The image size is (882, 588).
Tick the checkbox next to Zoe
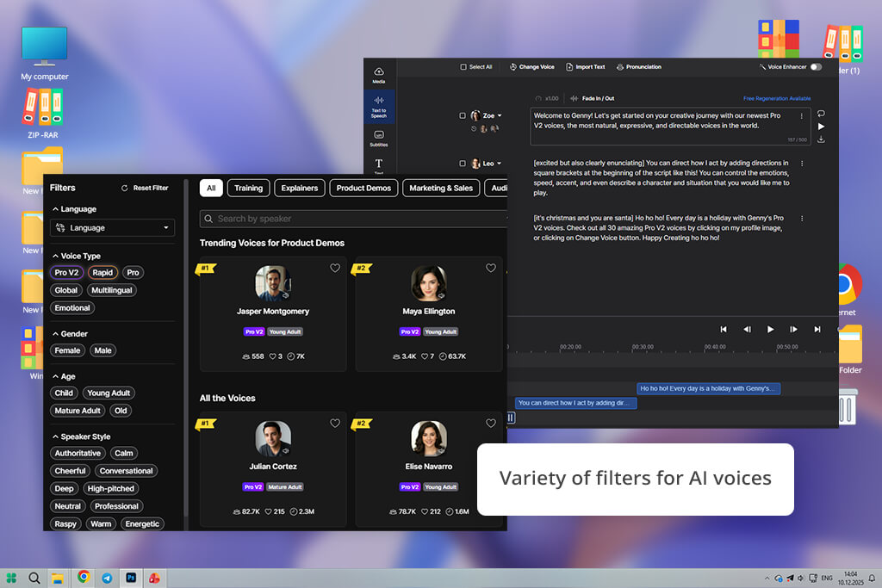tap(463, 115)
